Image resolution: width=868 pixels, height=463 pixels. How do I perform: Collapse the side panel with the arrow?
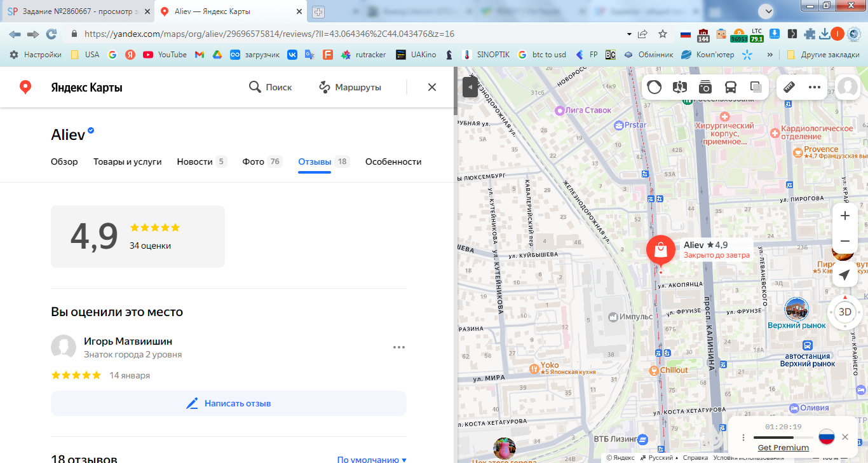[x=470, y=87]
